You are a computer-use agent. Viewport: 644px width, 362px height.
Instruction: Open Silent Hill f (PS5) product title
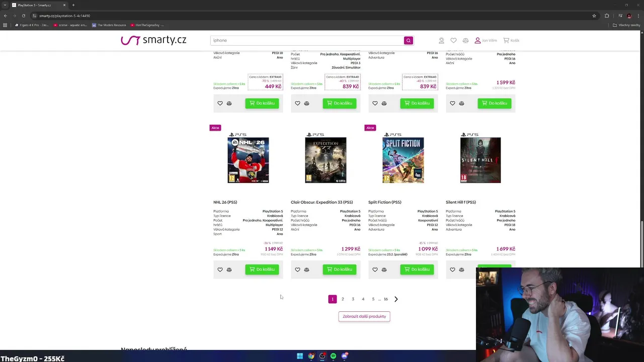click(x=460, y=202)
